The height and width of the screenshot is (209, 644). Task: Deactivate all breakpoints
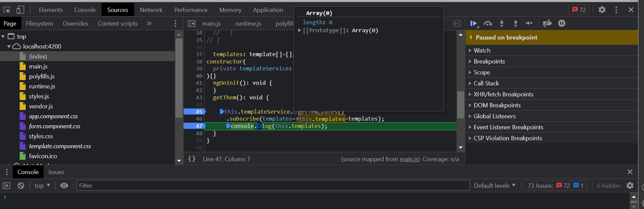coord(547,23)
